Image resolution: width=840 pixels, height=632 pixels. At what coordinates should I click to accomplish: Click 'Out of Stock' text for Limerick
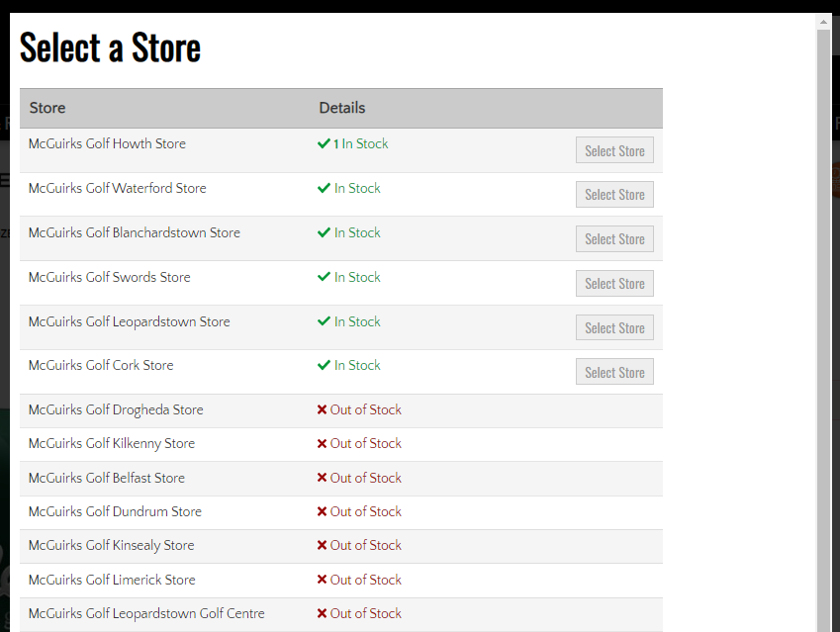(365, 580)
